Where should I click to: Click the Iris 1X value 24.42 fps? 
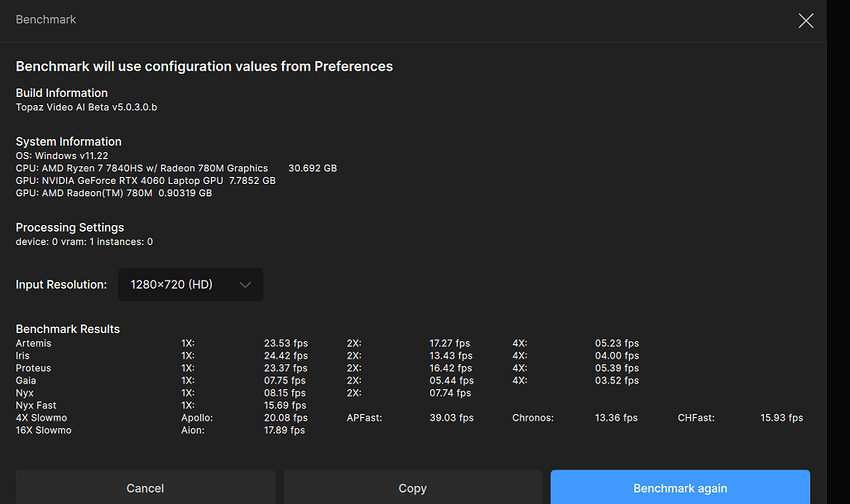tap(286, 356)
